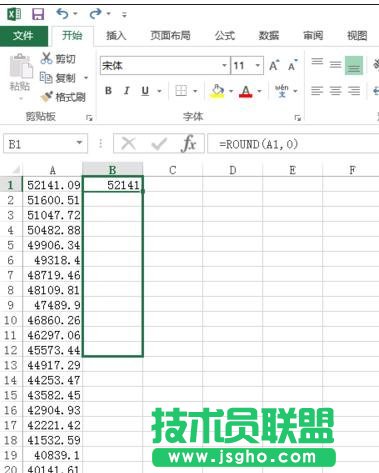Switch to the 页面布局 (Page Layout) tab
This screenshot has width=379, height=473.
coord(170,35)
